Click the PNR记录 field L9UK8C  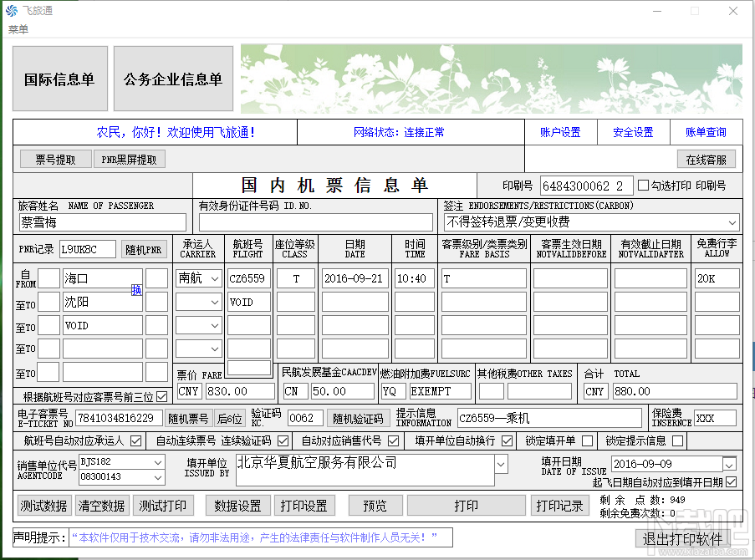(x=88, y=249)
